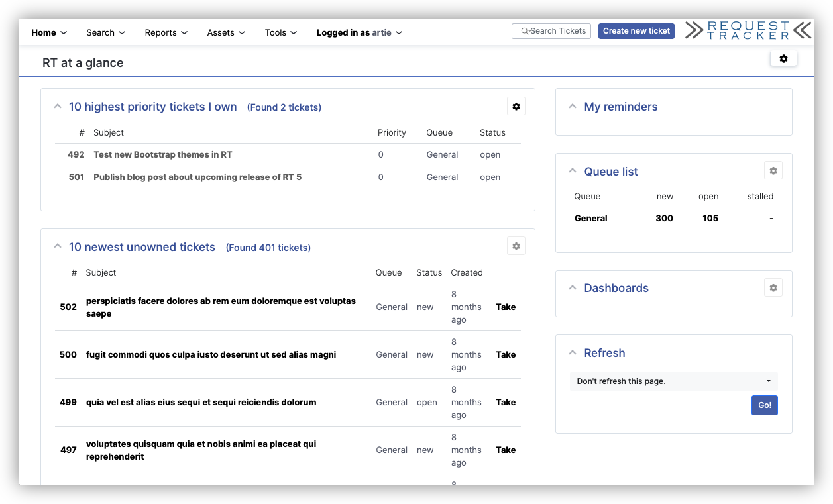Open the page-level gear settings at top right
Image resolution: width=833 pixels, height=504 pixels.
783,58
